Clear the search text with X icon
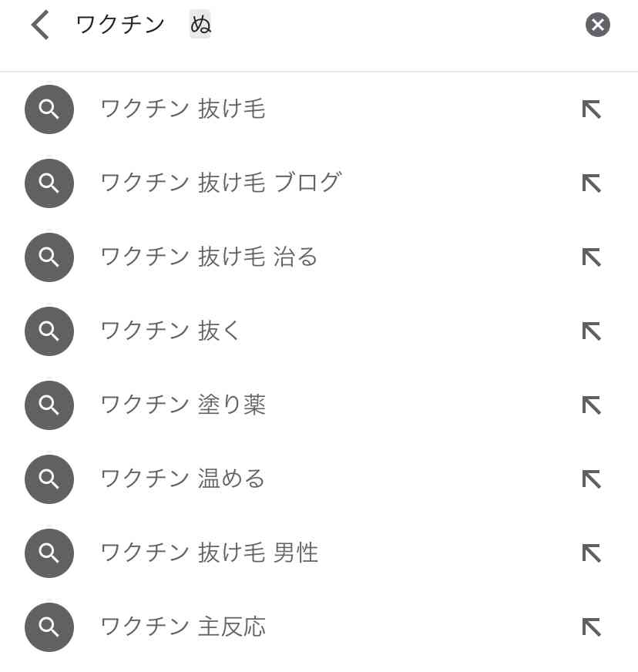 598,25
